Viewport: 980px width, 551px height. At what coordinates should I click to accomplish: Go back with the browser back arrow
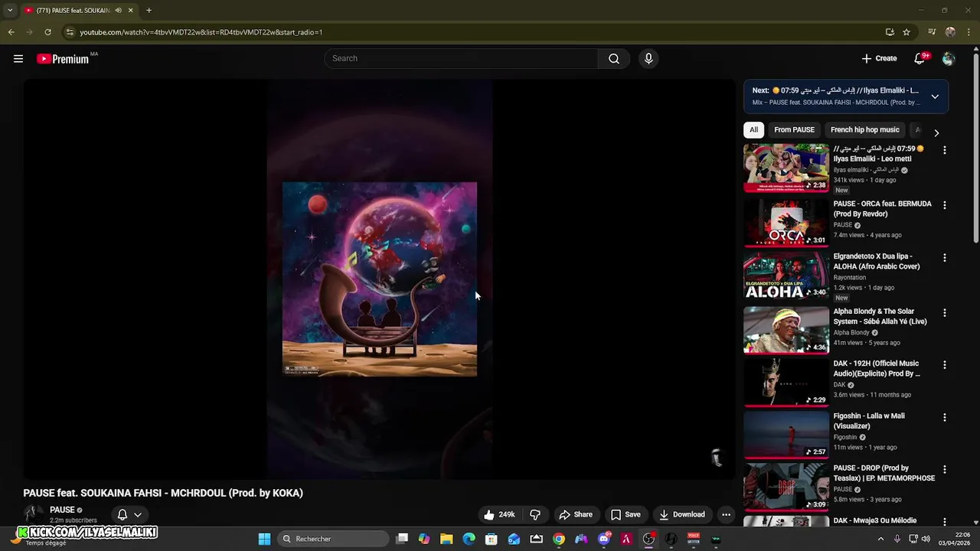[11, 32]
